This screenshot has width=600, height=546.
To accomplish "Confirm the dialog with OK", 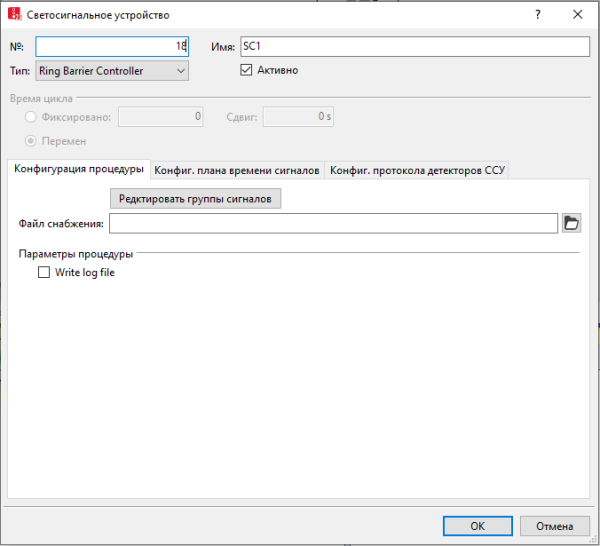I will pos(477,526).
